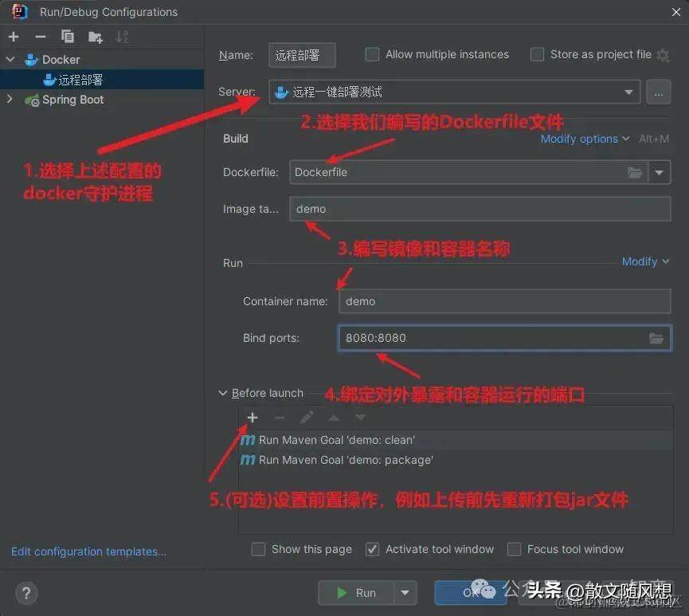Image resolution: width=689 pixels, height=616 pixels.
Task: Copy the selected configuration
Action: pyautogui.click(x=68, y=37)
